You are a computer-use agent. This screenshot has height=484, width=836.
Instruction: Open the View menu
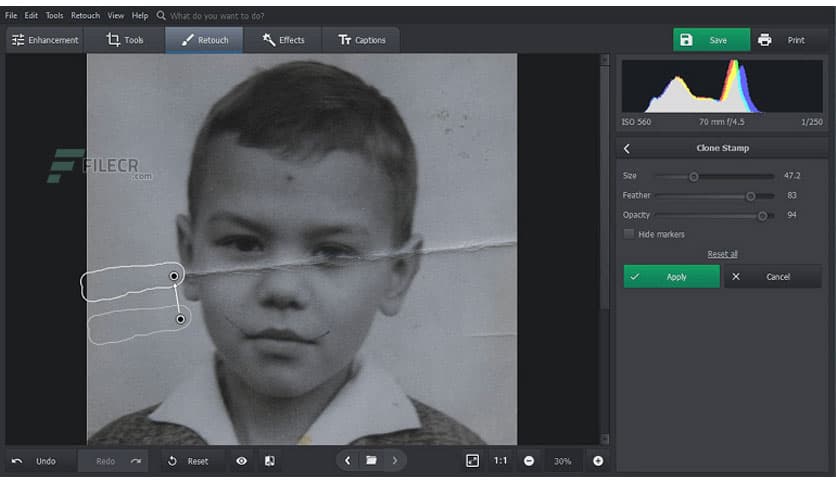pyautogui.click(x=116, y=15)
